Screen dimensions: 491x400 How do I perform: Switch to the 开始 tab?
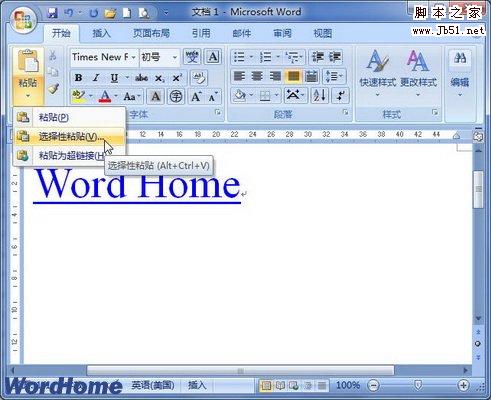(61, 33)
